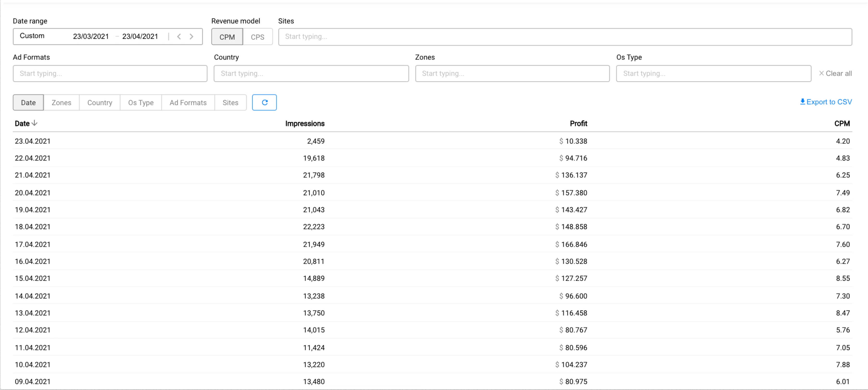This screenshot has width=868, height=390.
Task: Select the start date 23/03/2021 field
Action: tap(91, 36)
